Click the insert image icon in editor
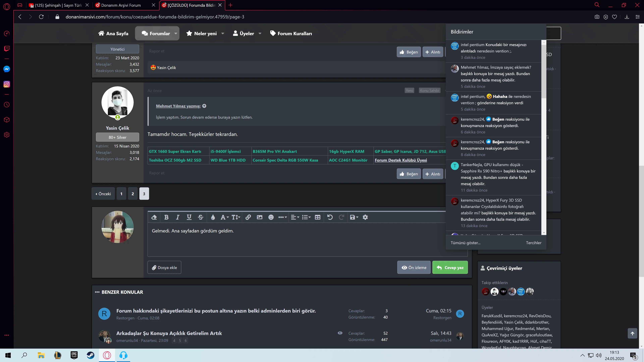 (x=259, y=217)
